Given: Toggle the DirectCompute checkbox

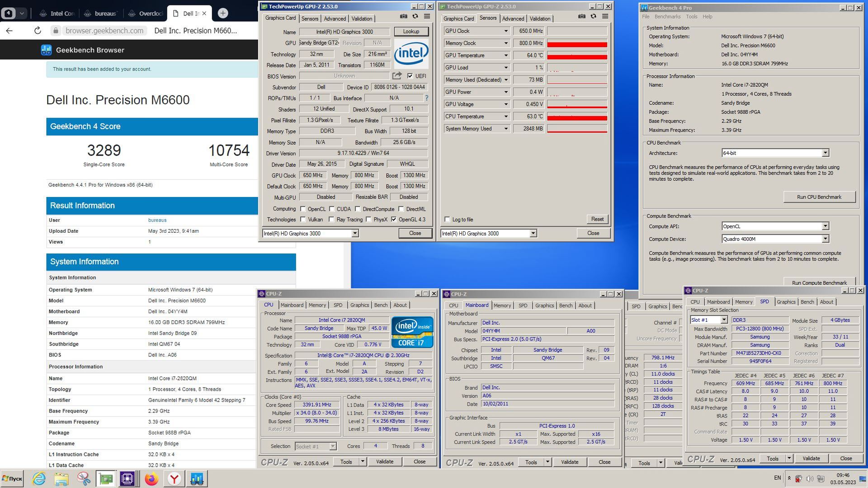Looking at the screenshot, I should coord(358,209).
